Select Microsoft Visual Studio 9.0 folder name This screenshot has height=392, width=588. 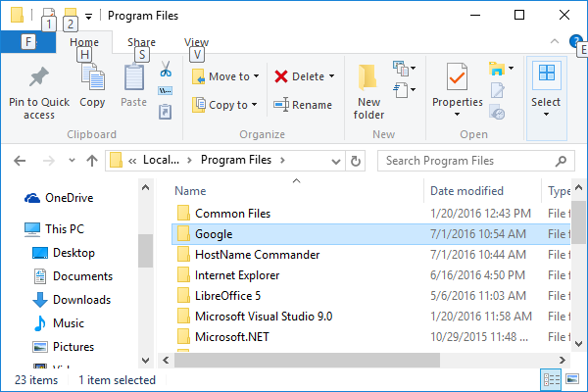pyautogui.click(x=264, y=317)
